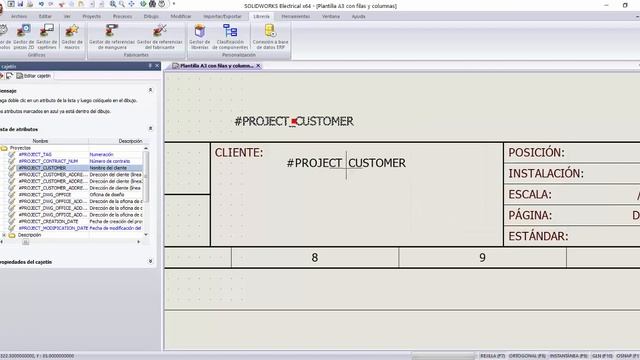Image resolution: width=640 pixels, height=360 pixels.
Task: Select the #PROJECT_CUSTOMER attribute row
Action: [x=76, y=168]
